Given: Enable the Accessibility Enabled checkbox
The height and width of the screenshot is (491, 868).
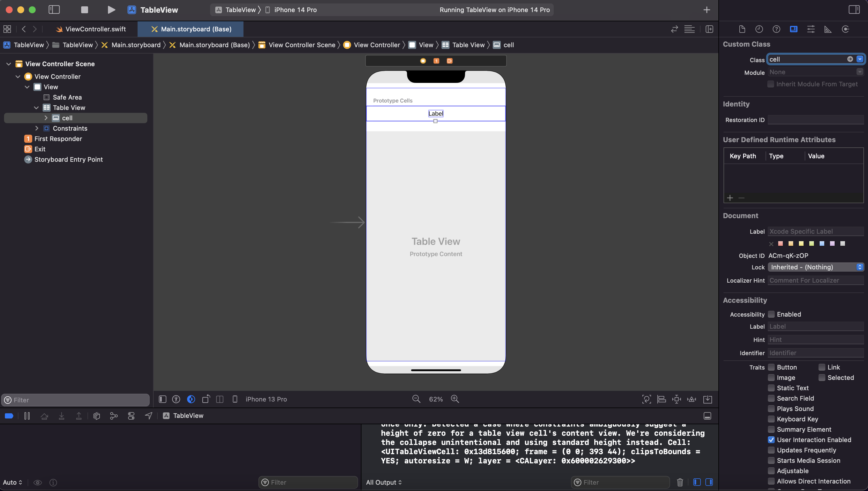Looking at the screenshot, I should [771, 314].
